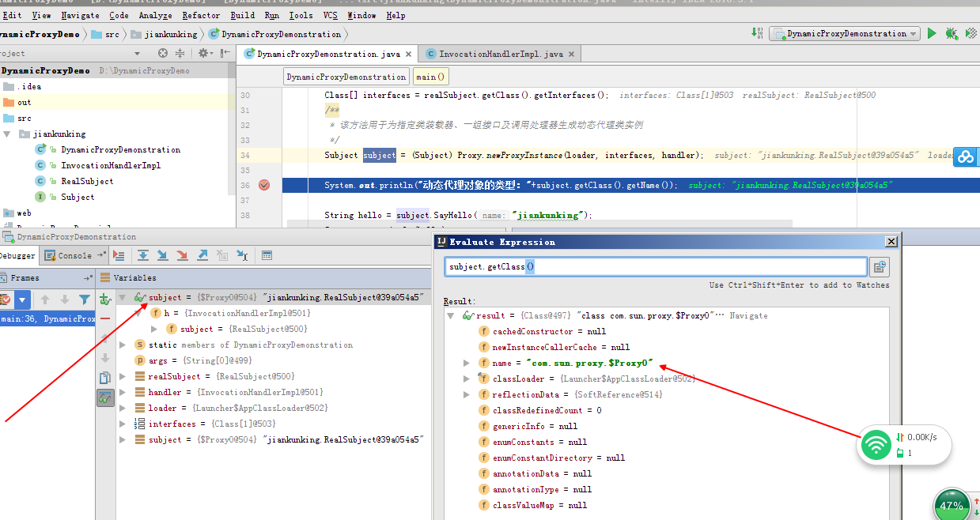Image resolution: width=980 pixels, height=520 pixels.
Task: Open the VCS menu
Action: [x=331, y=15]
